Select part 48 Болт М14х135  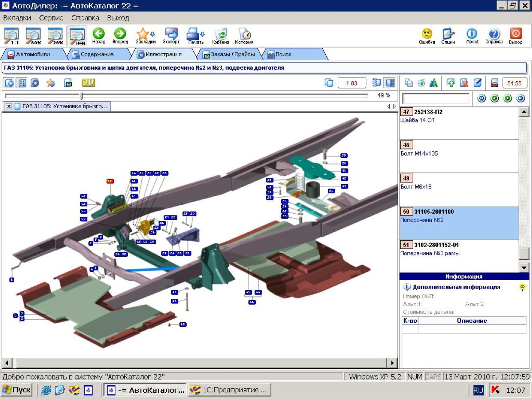[x=459, y=156]
